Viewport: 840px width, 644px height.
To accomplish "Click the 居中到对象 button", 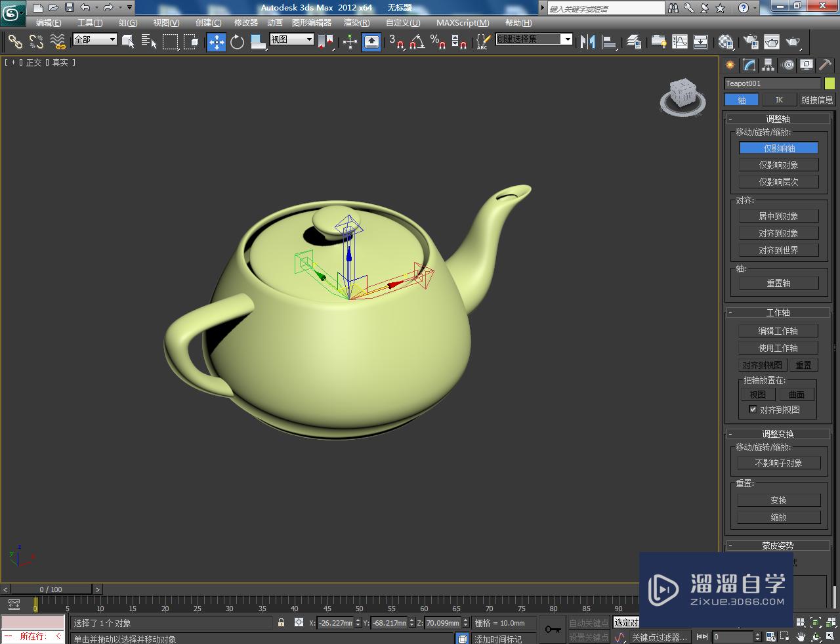I will pos(779,216).
